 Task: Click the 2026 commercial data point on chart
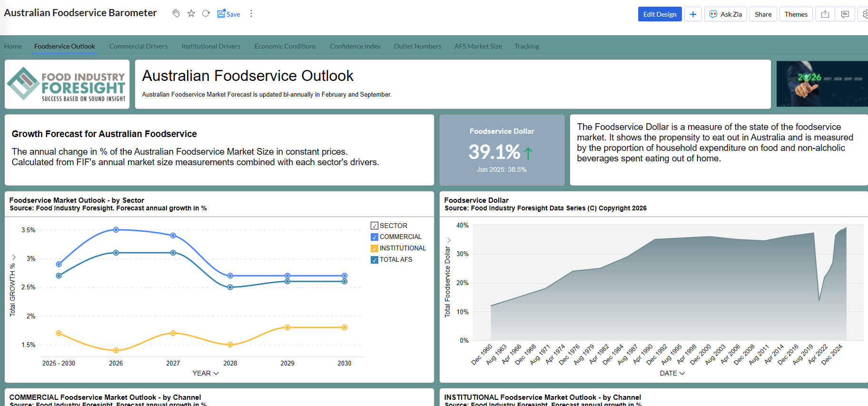(x=116, y=230)
